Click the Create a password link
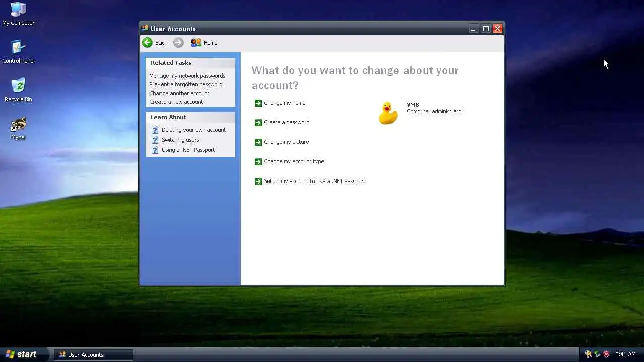Image resolution: width=644 pixels, height=362 pixels. point(287,122)
